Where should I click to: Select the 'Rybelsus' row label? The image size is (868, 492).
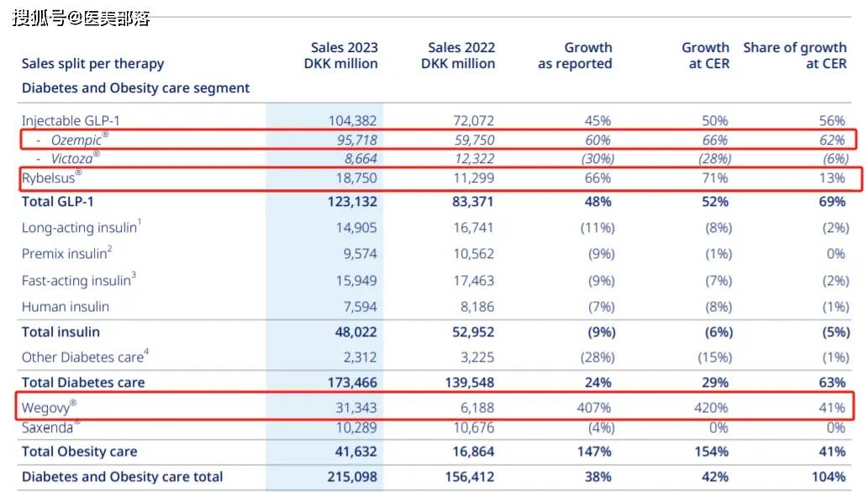pyautogui.click(x=51, y=177)
